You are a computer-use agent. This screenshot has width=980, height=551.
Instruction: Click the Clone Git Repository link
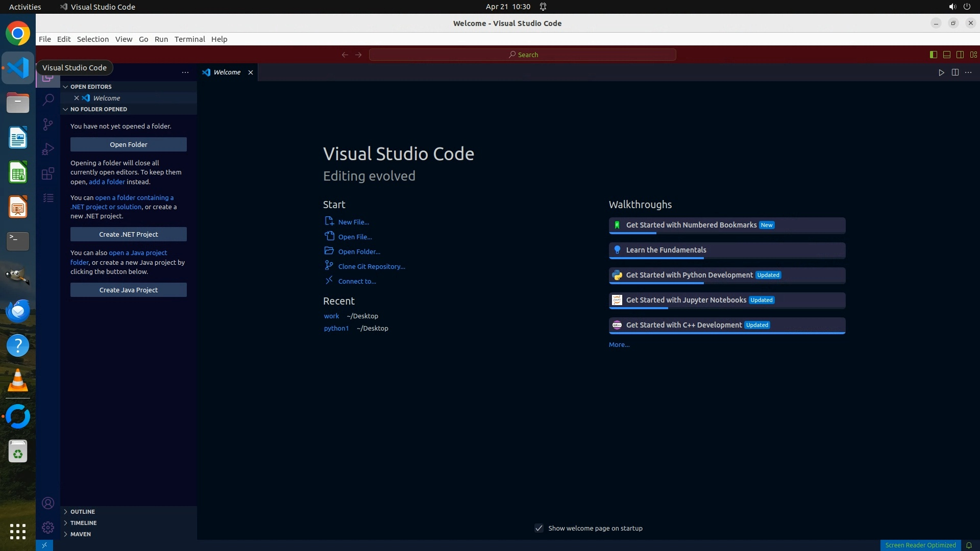[x=371, y=266]
